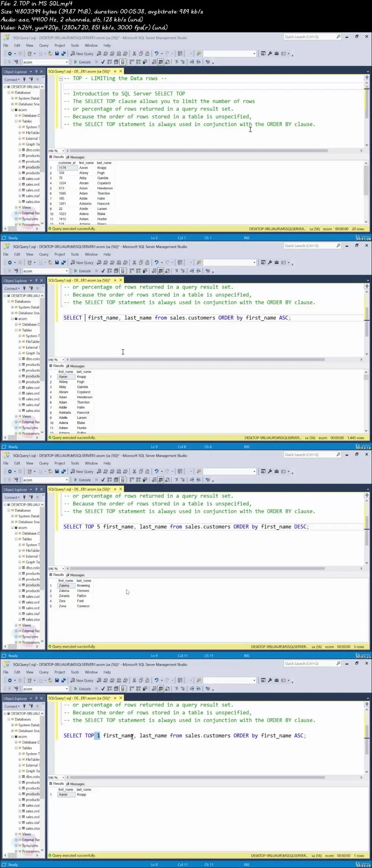The height and width of the screenshot is (868, 372).
Task: Toggle the Object Explorer auto-hide pin, third frame
Action: [x=36, y=490]
